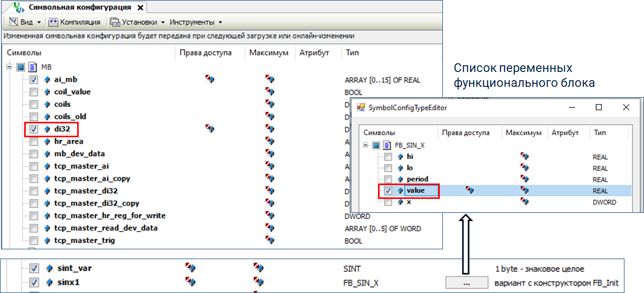Enable the coil_value checkbox
The height and width of the screenshot is (293, 644).
(33, 92)
